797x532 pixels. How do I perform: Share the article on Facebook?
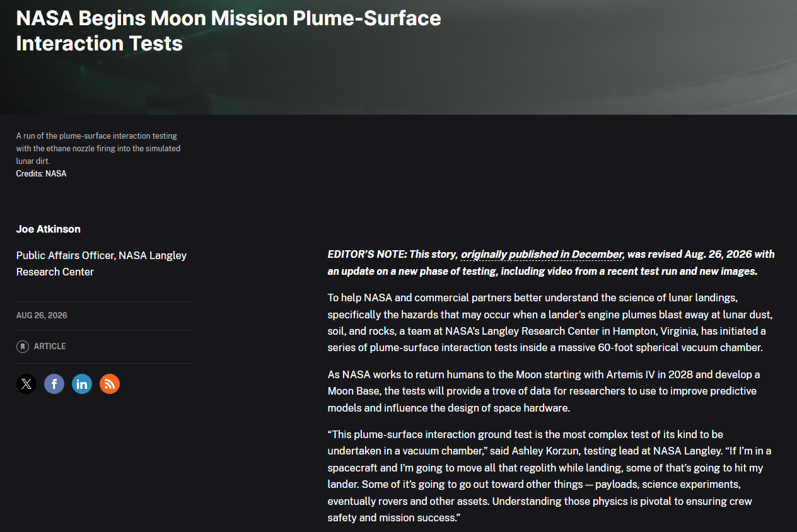[x=54, y=384]
